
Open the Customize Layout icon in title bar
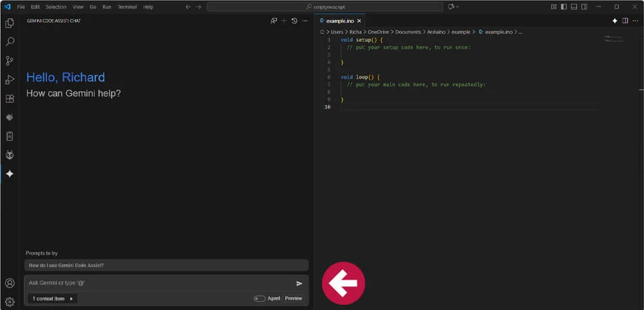click(554, 7)
